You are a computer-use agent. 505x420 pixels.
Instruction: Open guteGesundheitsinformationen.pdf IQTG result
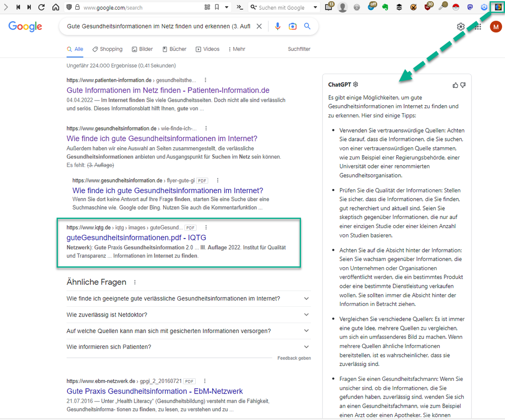(x=136, y=238)
